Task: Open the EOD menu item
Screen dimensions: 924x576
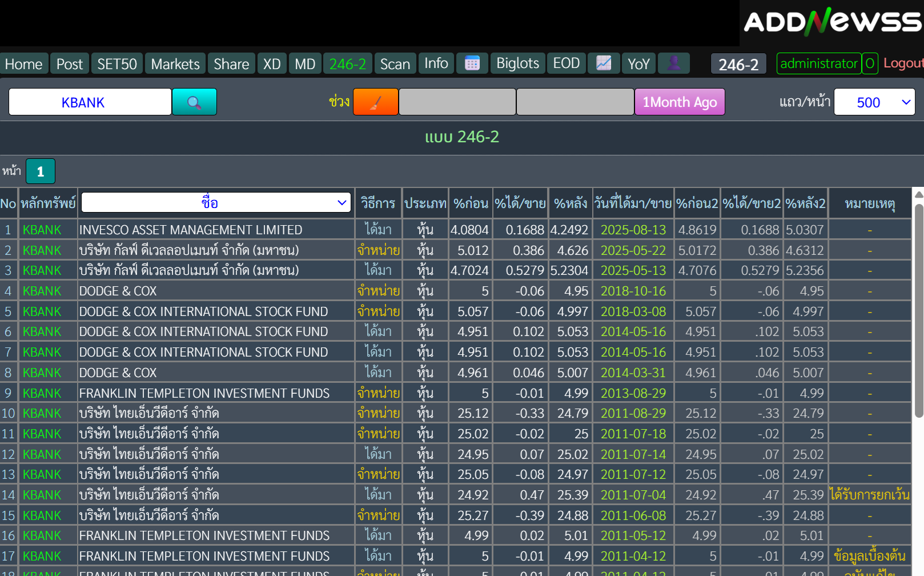Action: (x=567, y=63)
